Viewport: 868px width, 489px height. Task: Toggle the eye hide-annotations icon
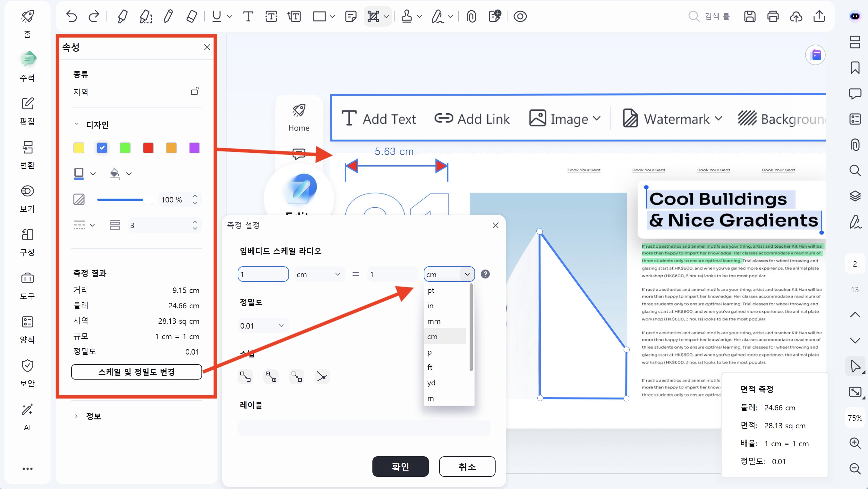coord(520,16)
